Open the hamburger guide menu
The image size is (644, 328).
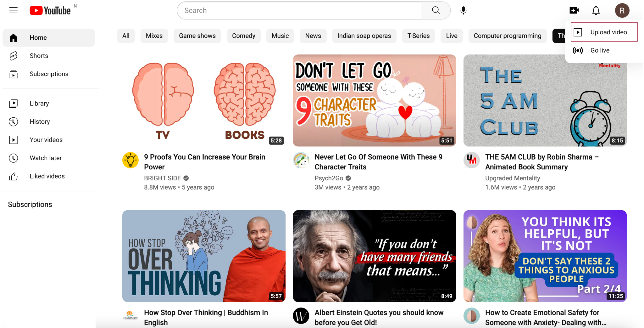click(x=13, y=10)
